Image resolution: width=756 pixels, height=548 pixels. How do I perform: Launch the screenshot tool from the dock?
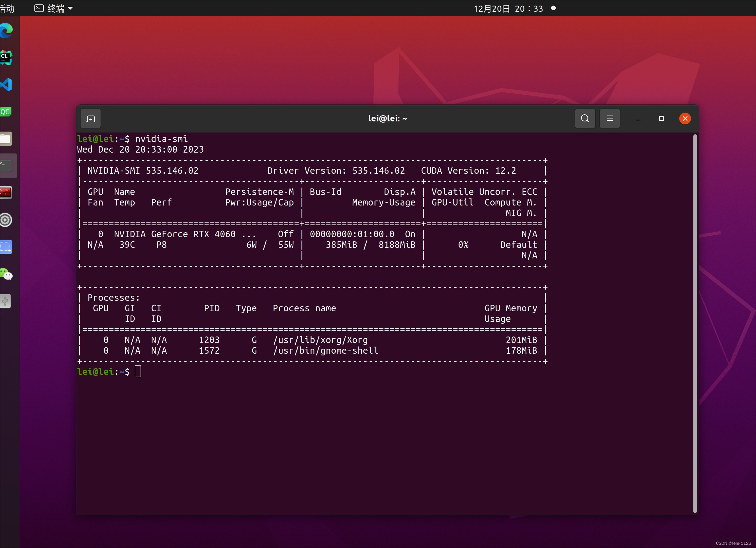point(6,247)
